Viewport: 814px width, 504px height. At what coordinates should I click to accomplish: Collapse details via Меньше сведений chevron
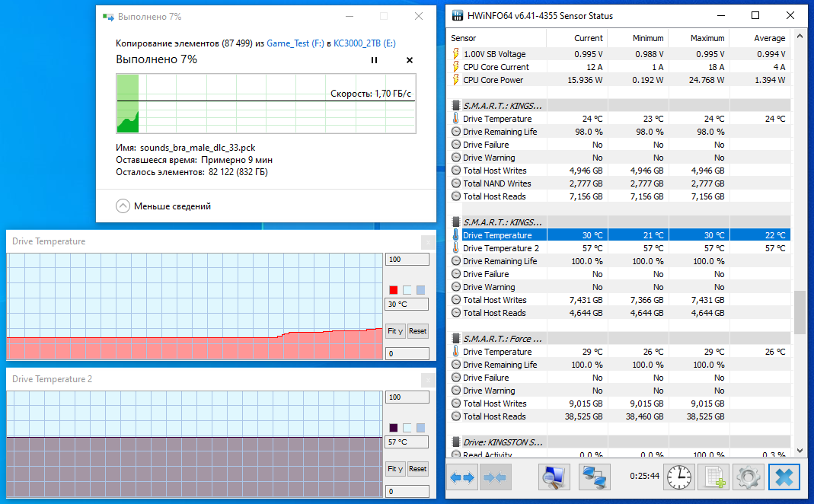point(123,206)
